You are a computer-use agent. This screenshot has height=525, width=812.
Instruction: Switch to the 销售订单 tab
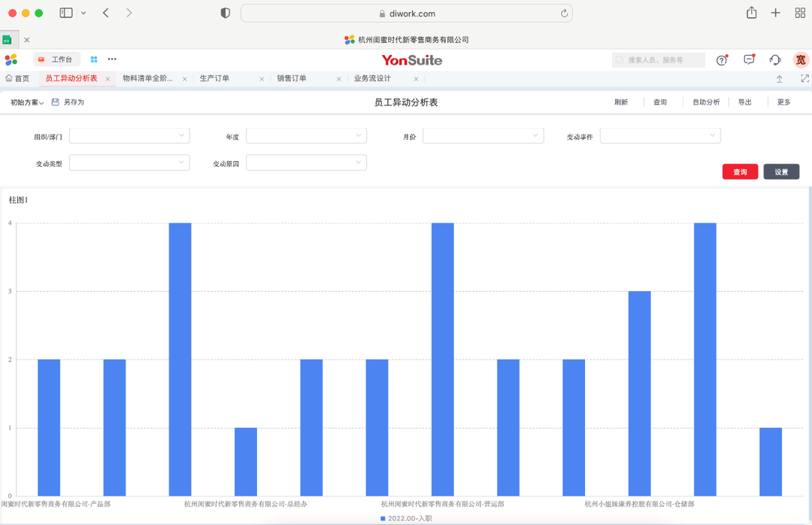[292, 78]
